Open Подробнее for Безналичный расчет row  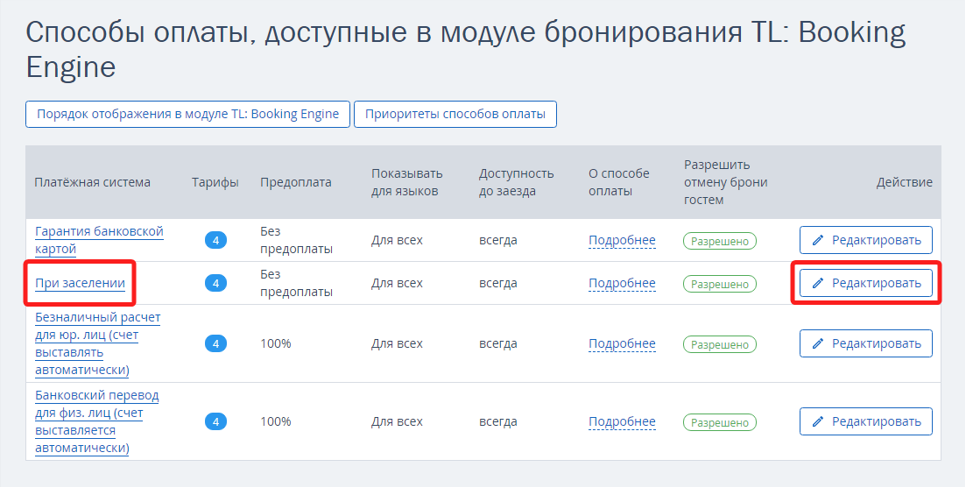622,344
